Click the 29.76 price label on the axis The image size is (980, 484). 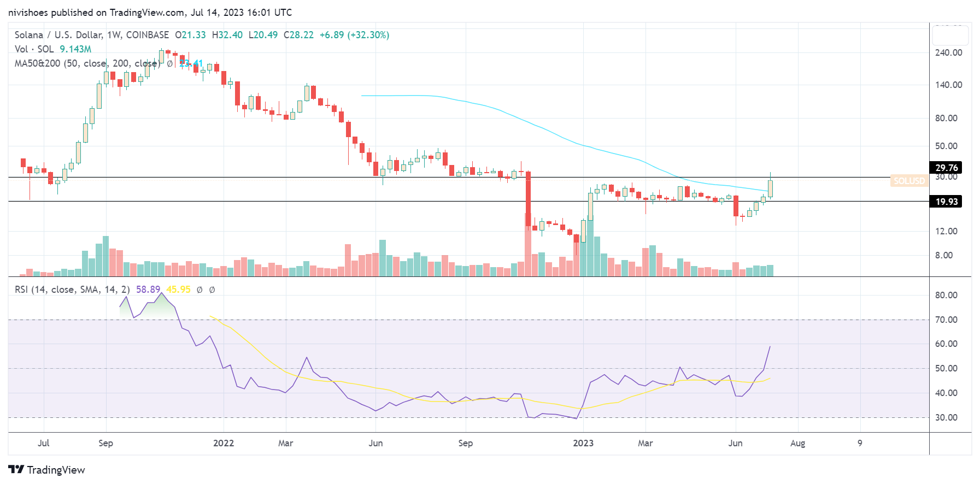tap(946, 168)
